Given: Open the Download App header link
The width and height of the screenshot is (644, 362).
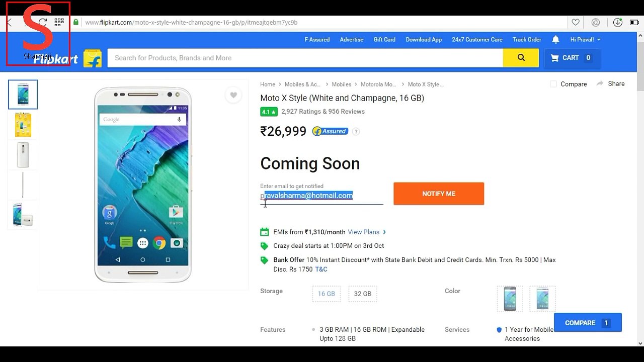Looking at the screenshot, I should tap(424, 39).
